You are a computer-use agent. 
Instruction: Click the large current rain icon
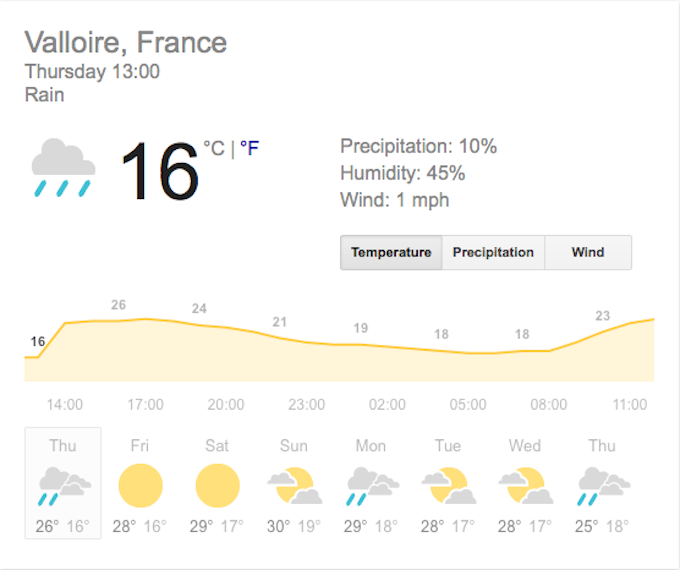[63, 166]
